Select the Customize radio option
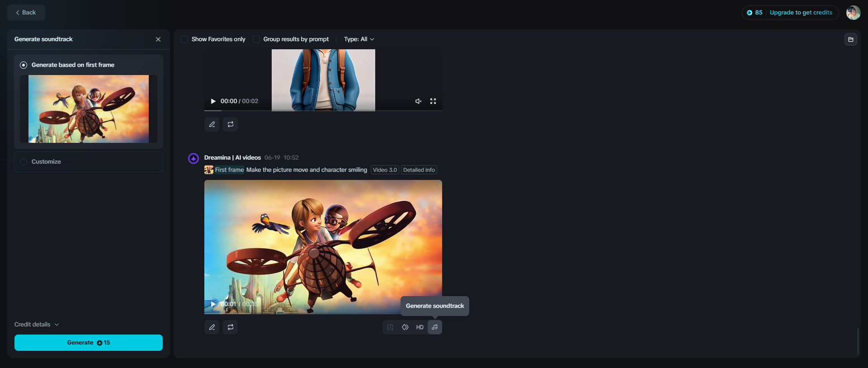This screenshot has height=368, width=868. tap(24, 162)
